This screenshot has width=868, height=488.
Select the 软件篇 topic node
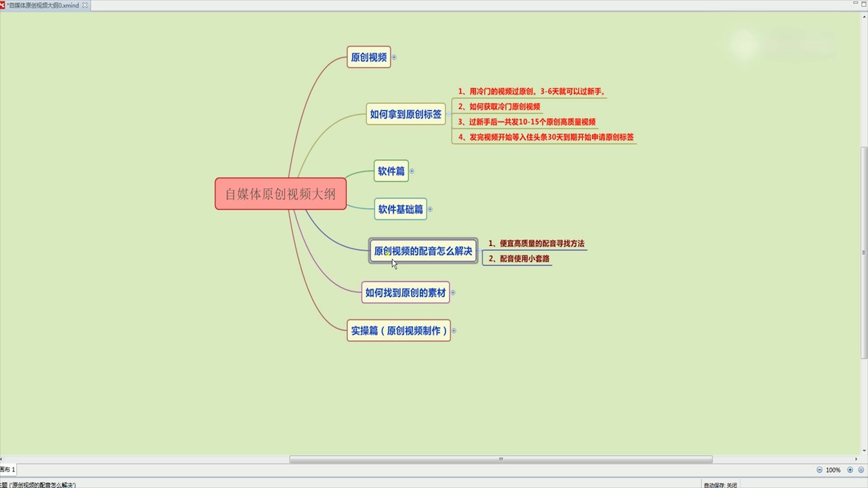click(x=391, y=171)
